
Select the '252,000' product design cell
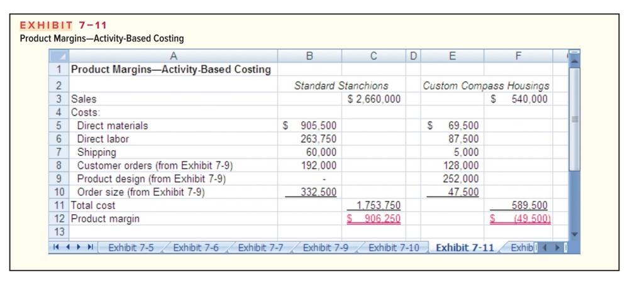[452, 178]
